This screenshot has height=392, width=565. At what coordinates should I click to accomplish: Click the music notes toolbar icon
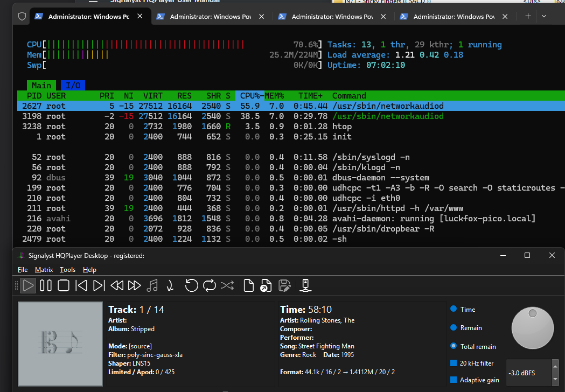[152, 286]
